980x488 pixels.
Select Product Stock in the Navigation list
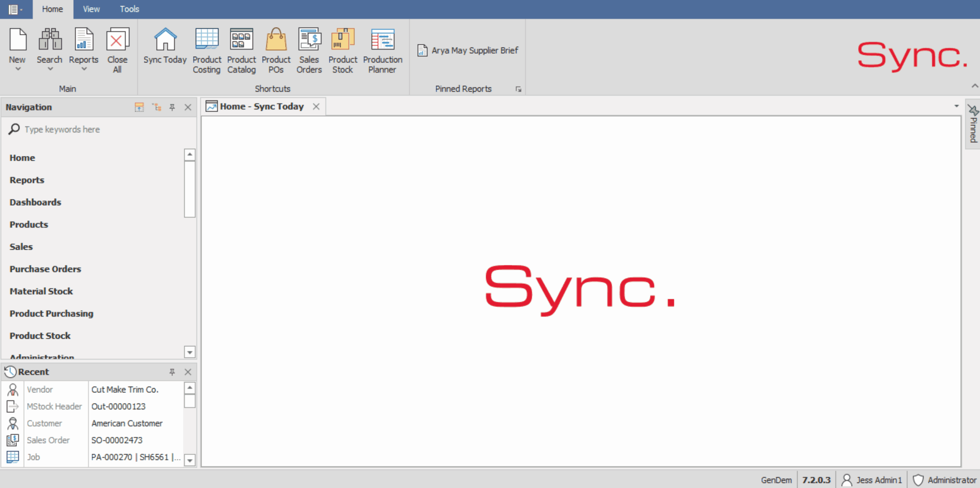pos(40,336)
